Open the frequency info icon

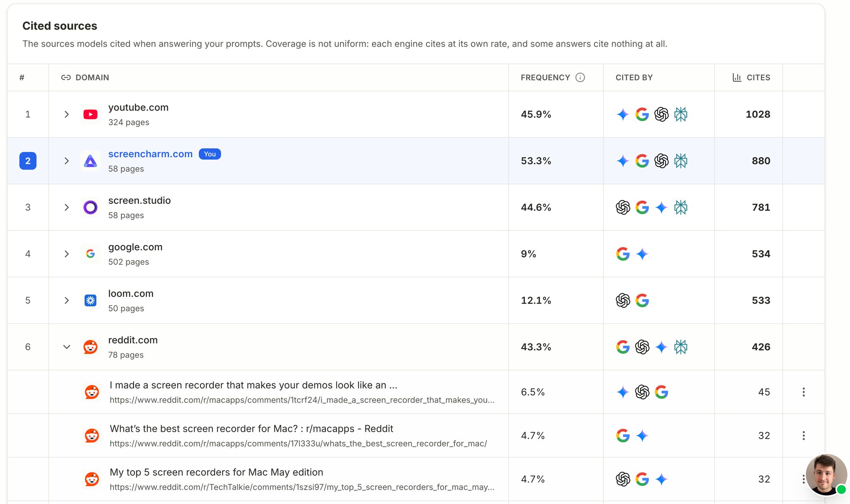pos(580,77)
